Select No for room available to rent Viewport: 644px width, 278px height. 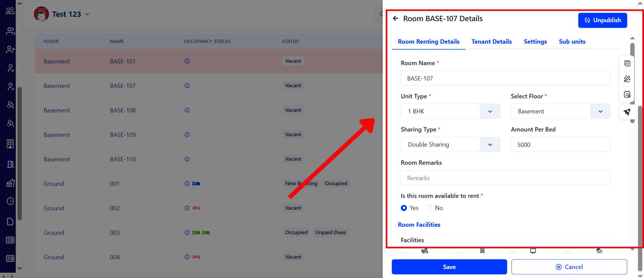coord(429,208)
